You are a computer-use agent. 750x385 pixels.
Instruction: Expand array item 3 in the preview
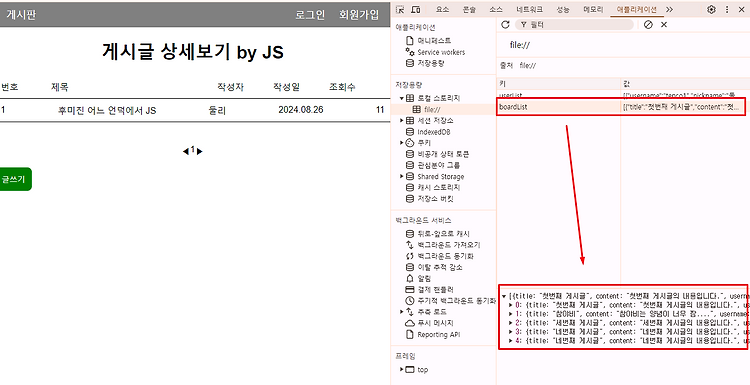511,331
